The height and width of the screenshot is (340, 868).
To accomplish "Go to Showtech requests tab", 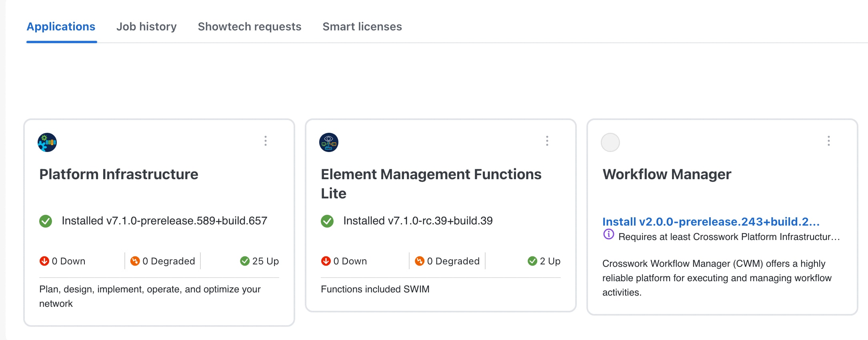I will pos(250,27).
